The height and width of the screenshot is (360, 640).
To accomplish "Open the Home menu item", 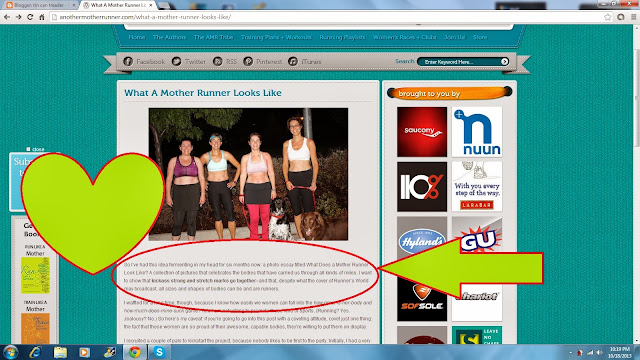I will pos(137,37).
